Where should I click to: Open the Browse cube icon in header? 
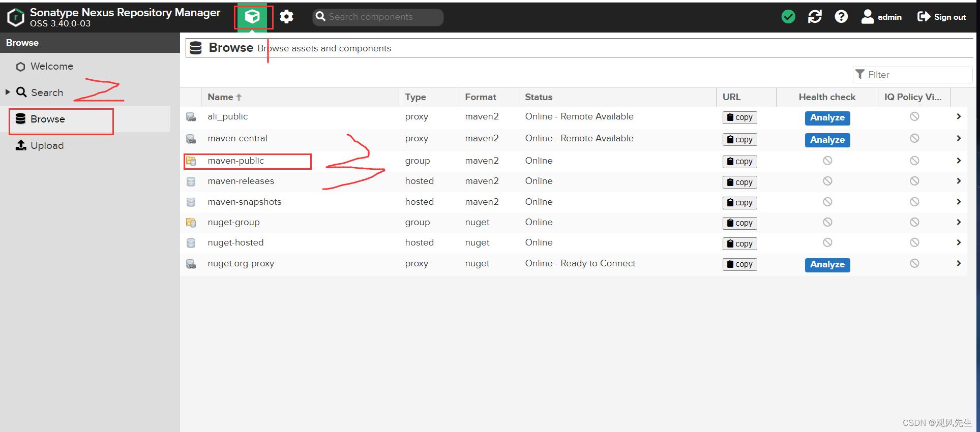coord(252,17)
